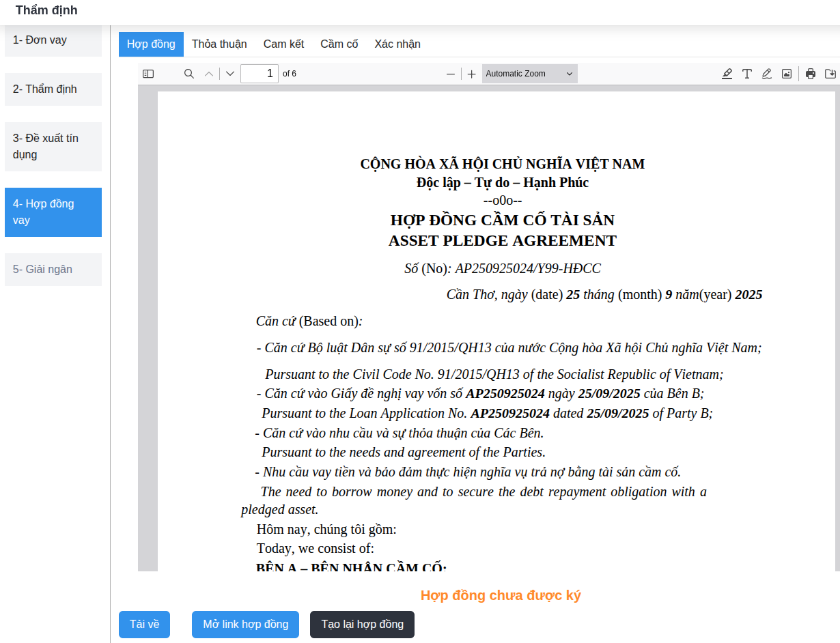Click the page number input field
Viewport: 840px width, 643px height.
260,74
